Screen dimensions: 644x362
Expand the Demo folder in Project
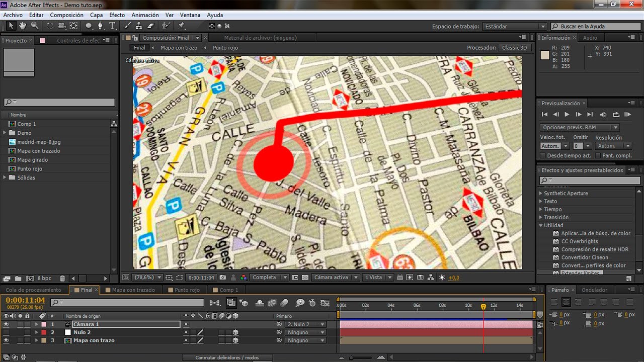point(5,133)
